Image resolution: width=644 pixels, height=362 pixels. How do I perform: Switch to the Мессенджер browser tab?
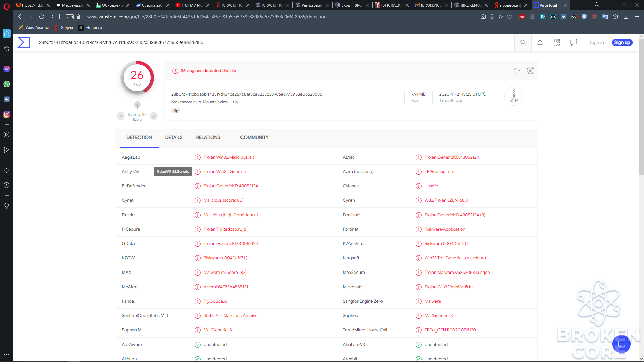point(72,5)
